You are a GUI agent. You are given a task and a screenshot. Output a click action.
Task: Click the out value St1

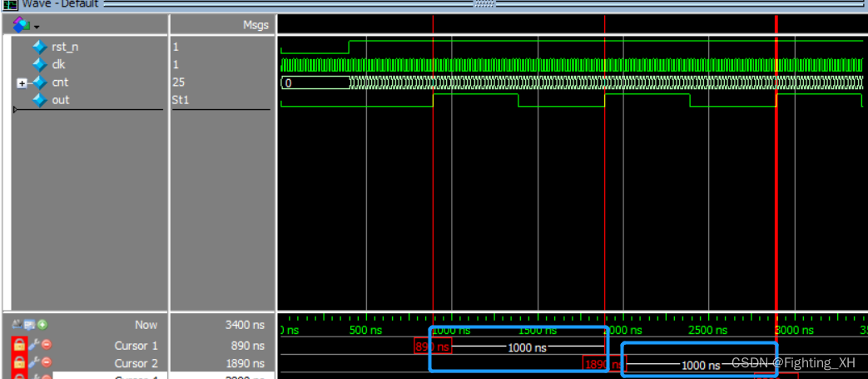click(180, 100)
